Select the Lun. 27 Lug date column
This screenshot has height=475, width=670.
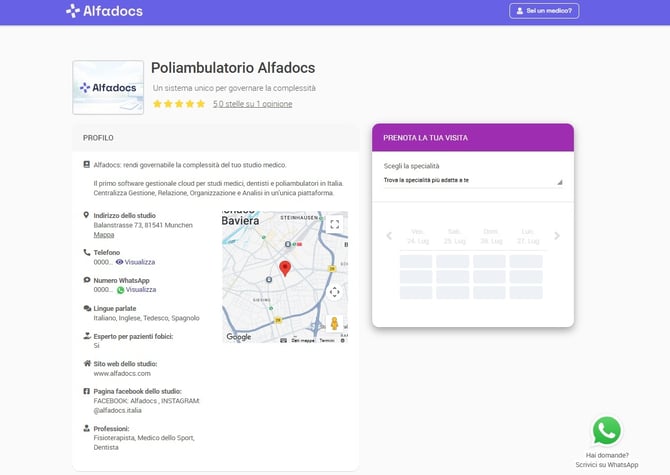(527, 236)
